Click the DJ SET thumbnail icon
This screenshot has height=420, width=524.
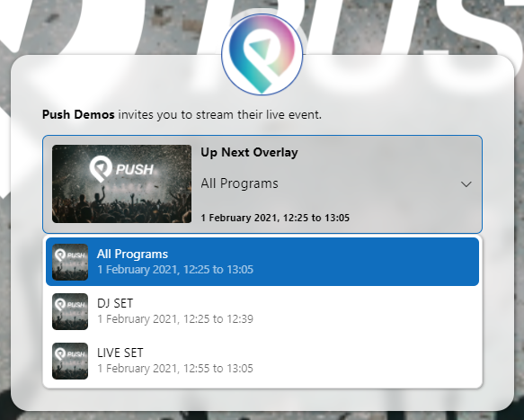(x=70, y=311)
